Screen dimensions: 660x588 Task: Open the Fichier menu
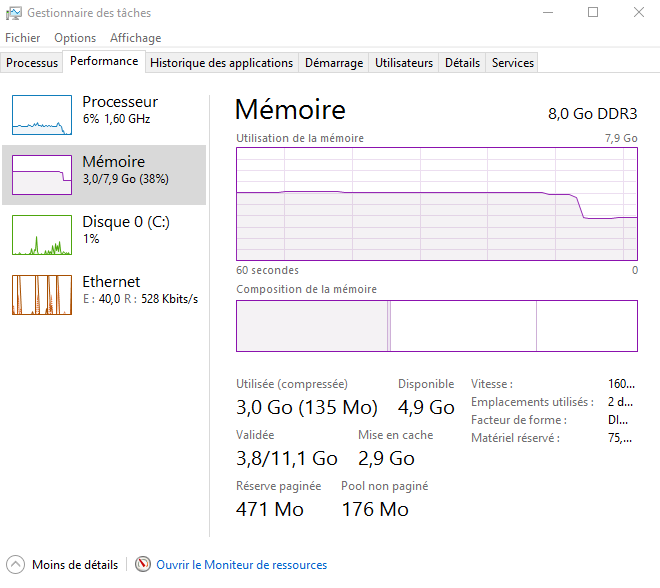tap(22, 38)
